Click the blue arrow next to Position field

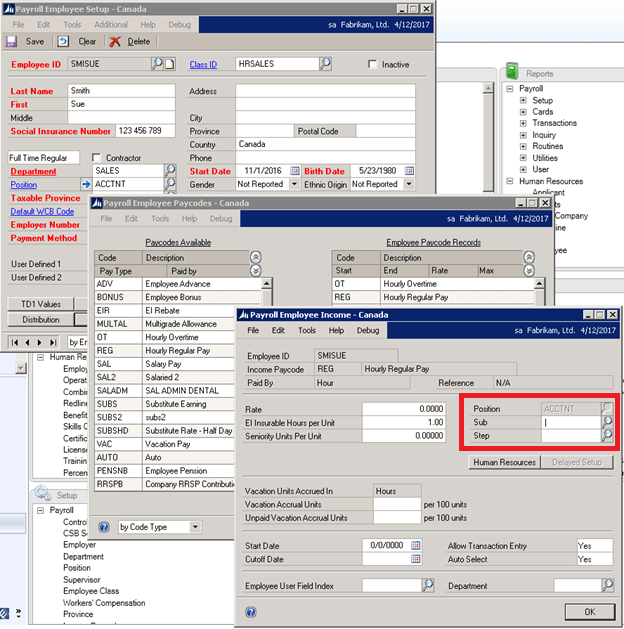tap(86, 185)
